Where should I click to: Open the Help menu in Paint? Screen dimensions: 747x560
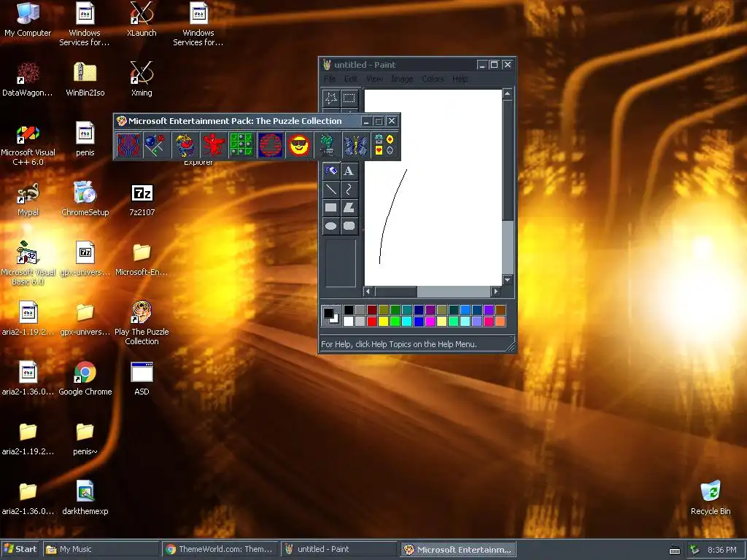tap(460, 79)
